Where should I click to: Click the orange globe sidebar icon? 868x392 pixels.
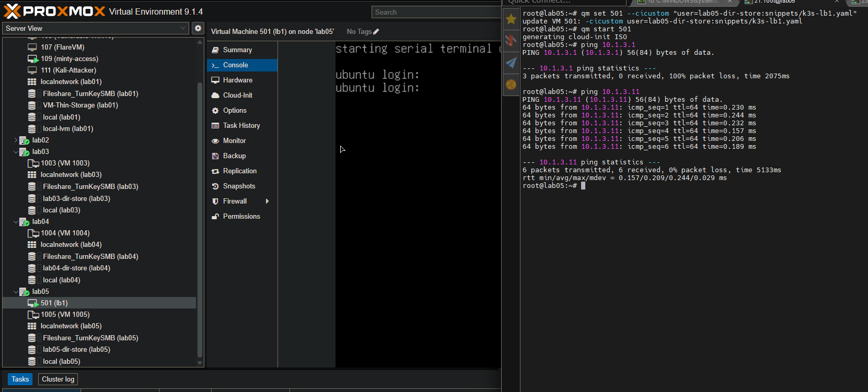(x=511, y=85)
